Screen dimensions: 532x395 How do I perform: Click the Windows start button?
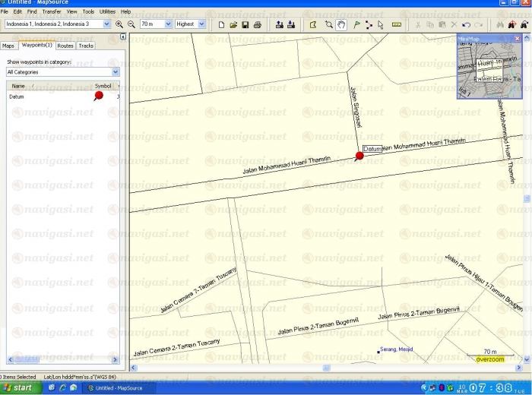pos(18,387)
